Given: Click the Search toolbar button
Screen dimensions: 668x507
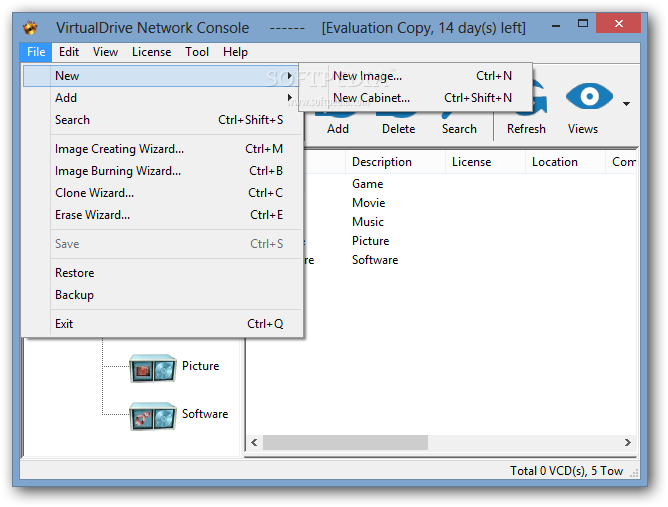Looking at the screenshot, I should (x=459, y=124).
